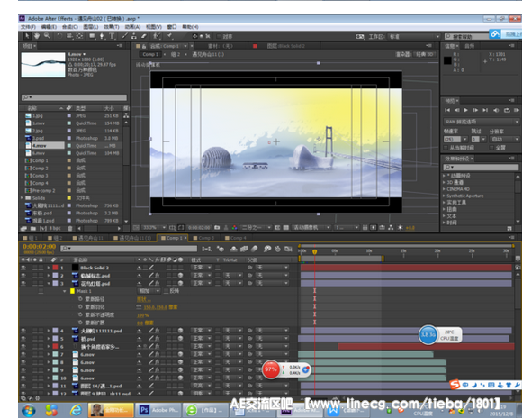
Task: Open Mask 1 mode dropdown
Action: click(149, 291)
